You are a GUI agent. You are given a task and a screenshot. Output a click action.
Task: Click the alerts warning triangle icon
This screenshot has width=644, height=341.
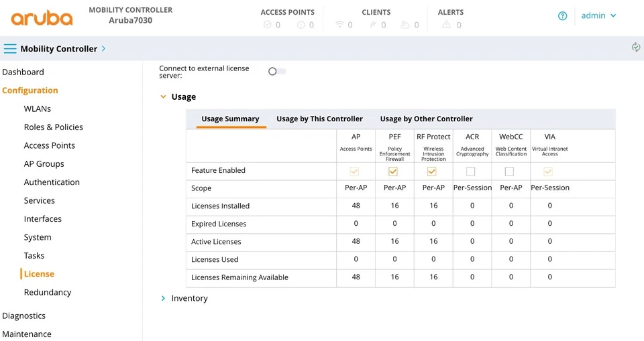[446, 25]
